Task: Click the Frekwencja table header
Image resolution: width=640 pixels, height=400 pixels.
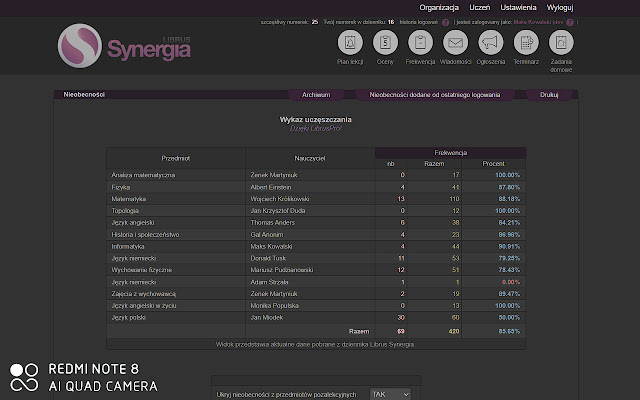Action: [450, 153]
